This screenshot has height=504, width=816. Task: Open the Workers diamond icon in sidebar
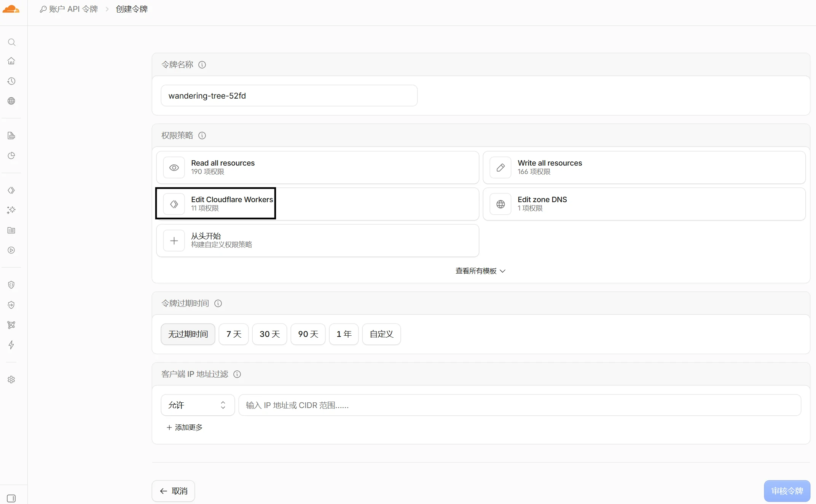point(11,190)
